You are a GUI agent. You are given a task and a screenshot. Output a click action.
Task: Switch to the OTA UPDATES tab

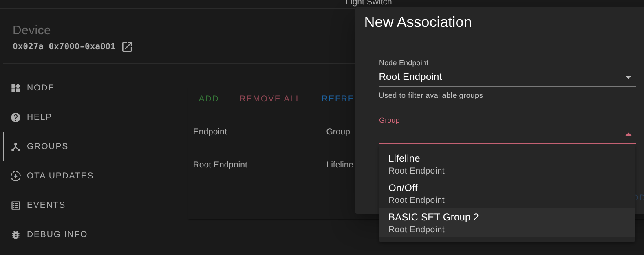(60, 176)
